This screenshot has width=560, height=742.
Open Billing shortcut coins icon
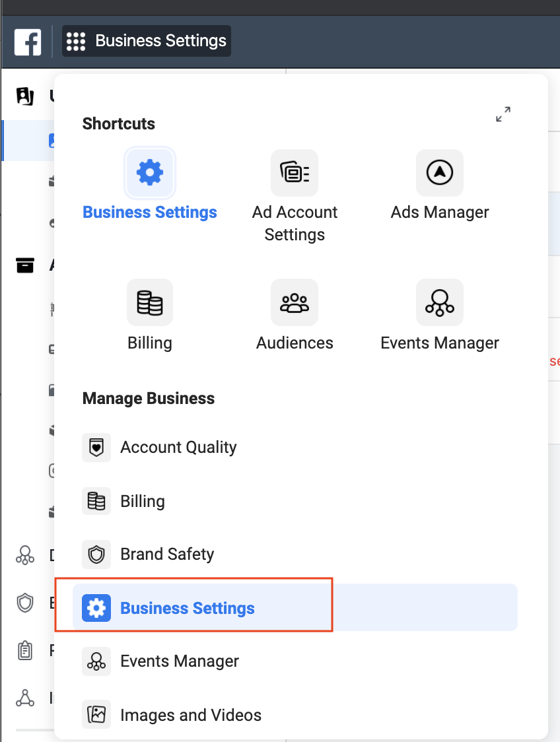(150, 302)
